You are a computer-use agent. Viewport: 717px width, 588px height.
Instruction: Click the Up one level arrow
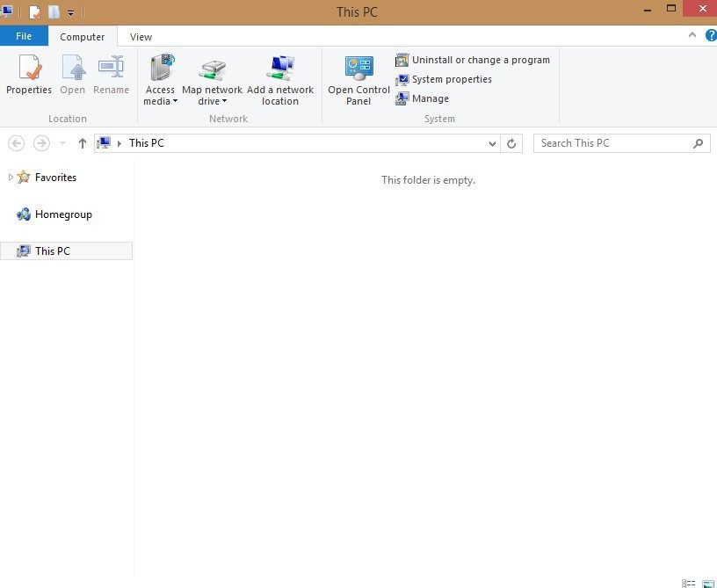coord(83,143)
